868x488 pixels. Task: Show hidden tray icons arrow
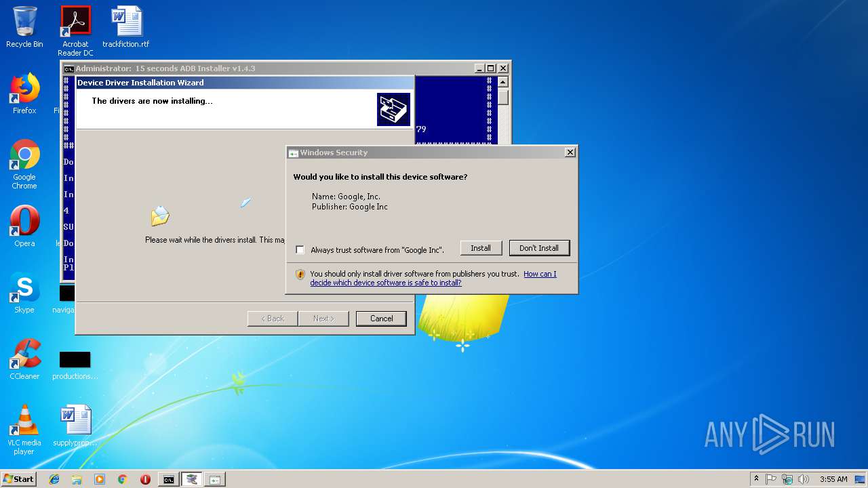[x=756, y=479]
